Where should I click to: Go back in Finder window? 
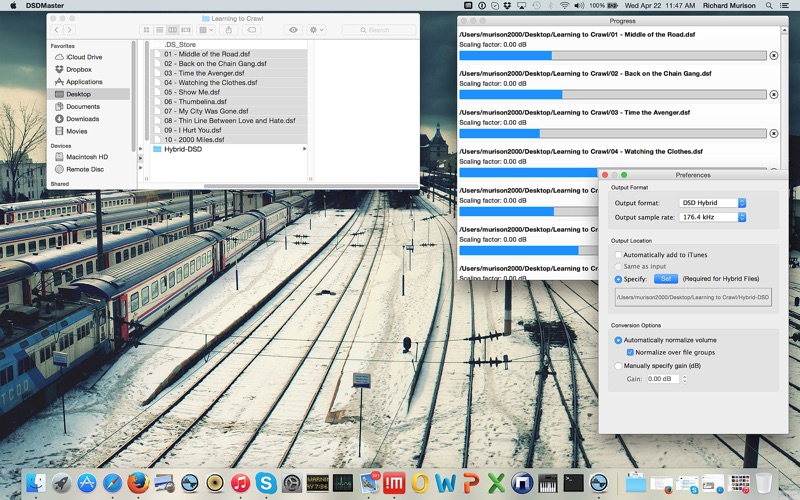point(57,30)
